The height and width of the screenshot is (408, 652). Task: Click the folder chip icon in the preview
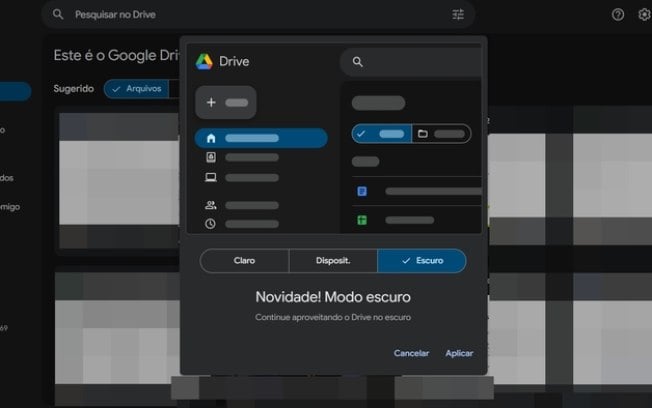coord(422,134)
